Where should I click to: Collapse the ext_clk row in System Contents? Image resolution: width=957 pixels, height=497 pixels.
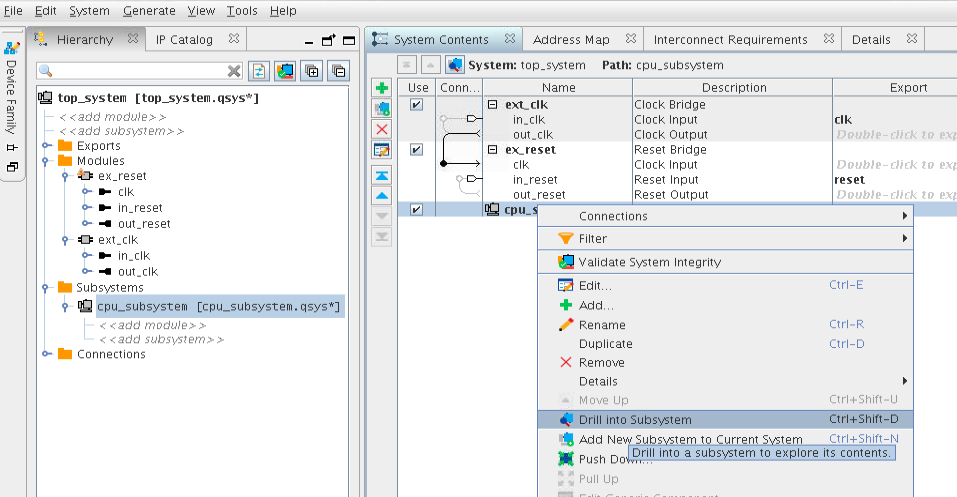point(492,105)
